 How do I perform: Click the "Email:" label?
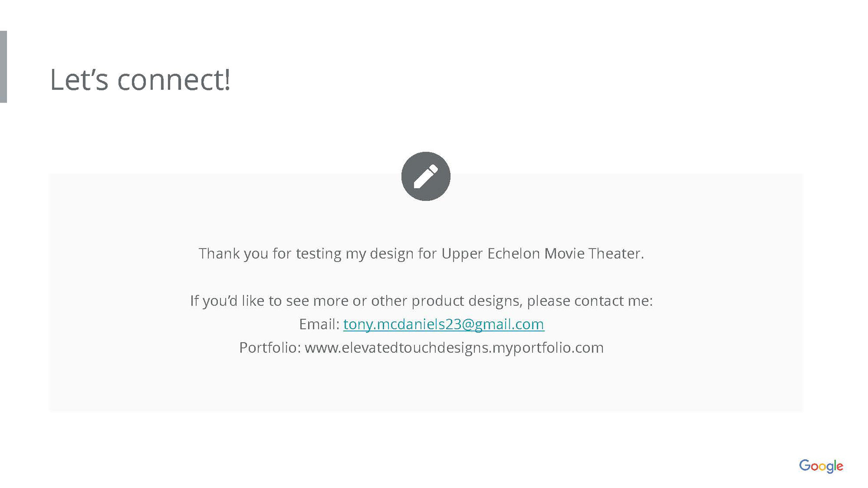tap(319, 324)
